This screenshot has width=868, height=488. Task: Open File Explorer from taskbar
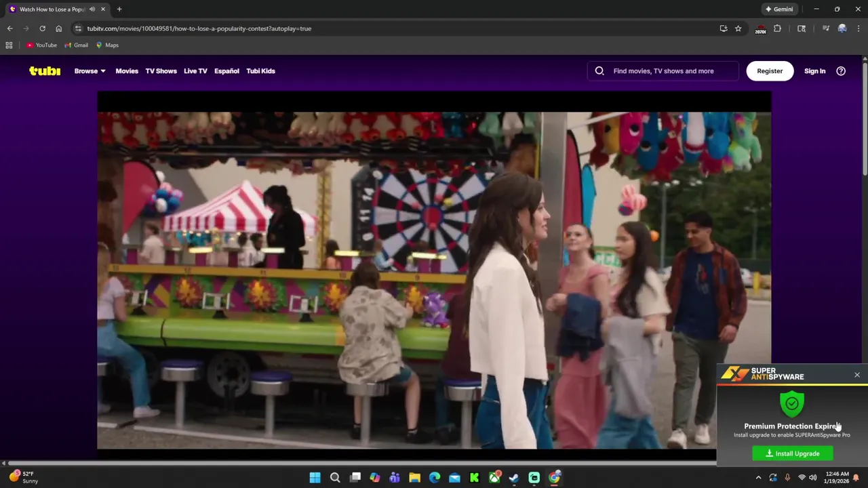click(414, 478)
